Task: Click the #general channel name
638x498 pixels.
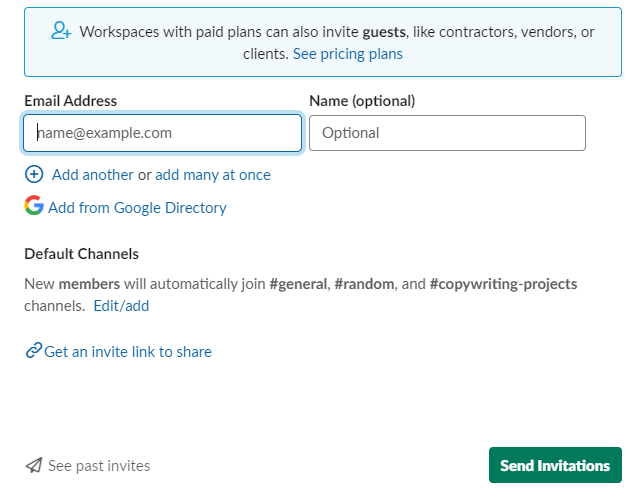Action: coord(298,284)
